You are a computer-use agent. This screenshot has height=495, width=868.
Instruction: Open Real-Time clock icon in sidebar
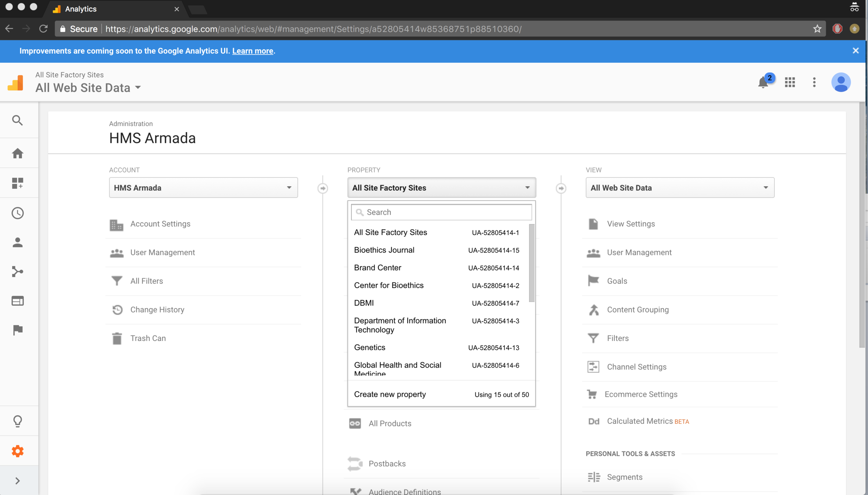[x=17, y=213]
